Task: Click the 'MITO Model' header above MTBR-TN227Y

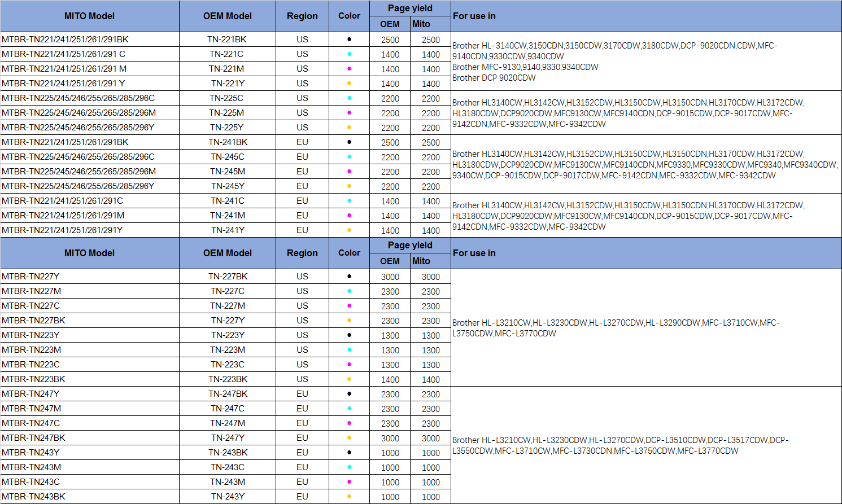Action: pos(89,253)
